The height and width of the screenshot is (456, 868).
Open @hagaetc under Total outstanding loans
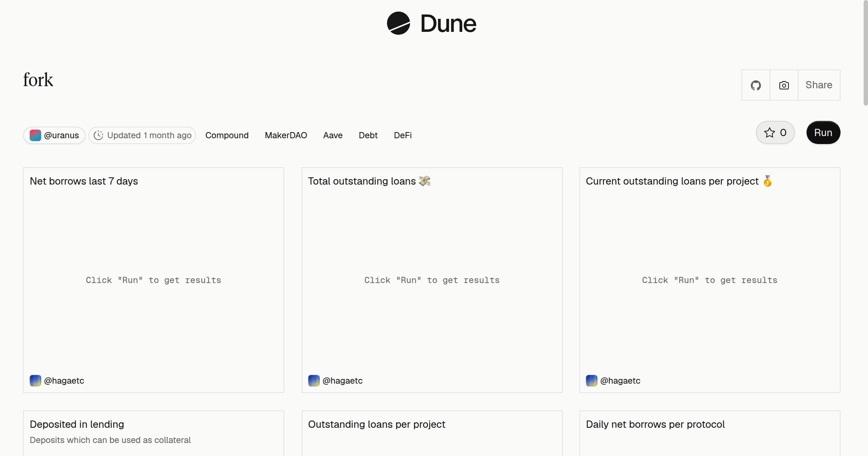[x=342, y=381]
